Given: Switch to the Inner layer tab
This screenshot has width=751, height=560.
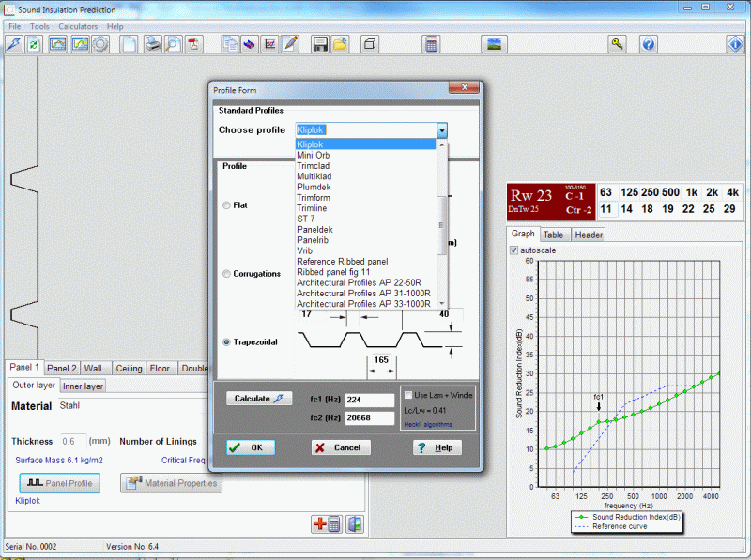Looking at the screenshot, I should point(83,386).
